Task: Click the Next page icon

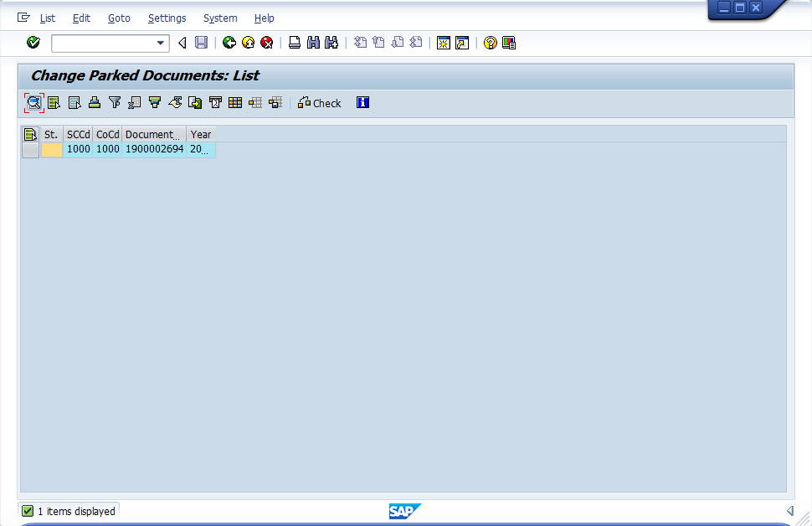Action: click(x=397, y=43)
